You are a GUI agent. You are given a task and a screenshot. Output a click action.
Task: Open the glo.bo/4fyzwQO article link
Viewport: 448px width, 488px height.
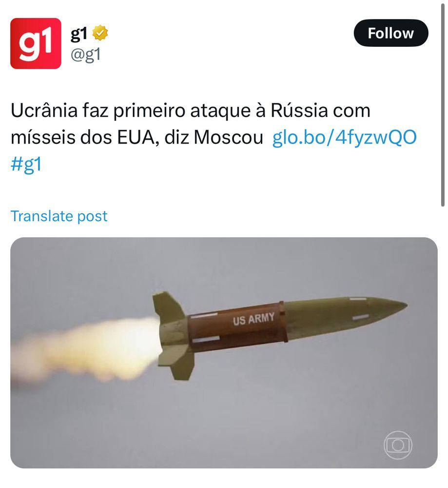345,137
